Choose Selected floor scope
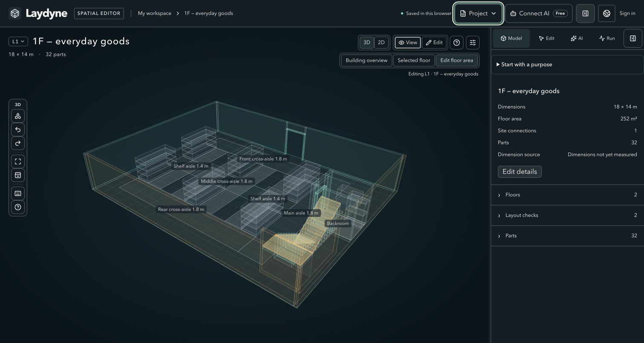 tap(414, 61)
